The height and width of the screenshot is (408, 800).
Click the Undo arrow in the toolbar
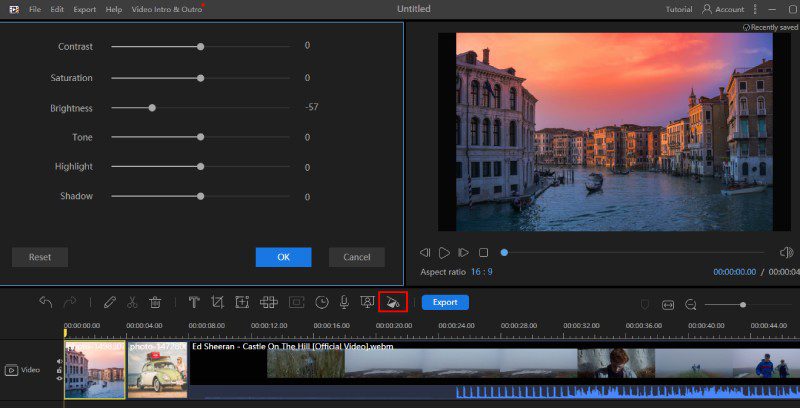pyautogui.click(x=45, y=302)
